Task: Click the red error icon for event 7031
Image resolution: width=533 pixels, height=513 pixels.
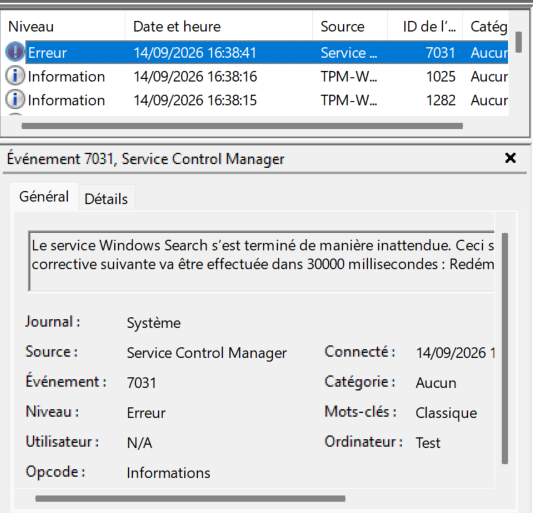Action: point(15,52)
